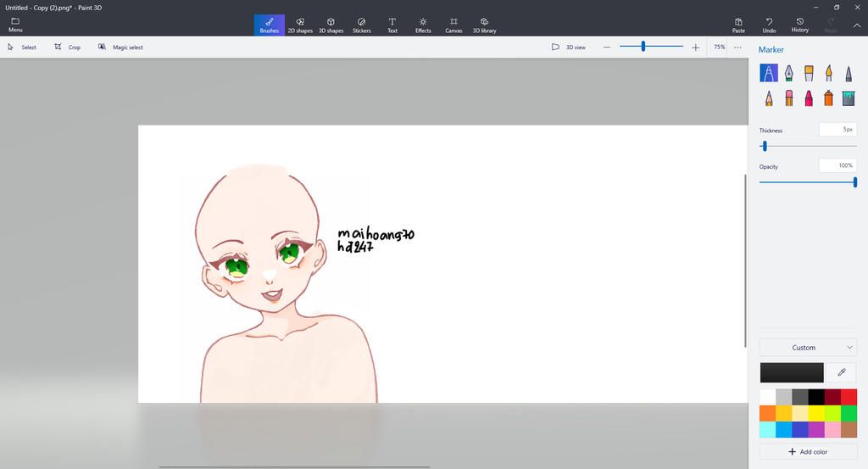This screenshot has width=868, height=469.
Task: Choose the light gray color swatch
Action: tap(784, 397)
